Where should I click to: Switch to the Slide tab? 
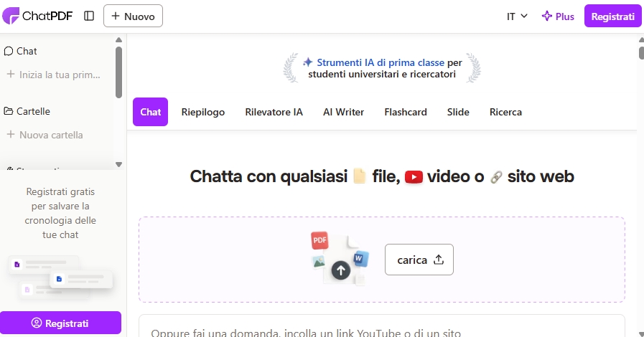(458, 112)
